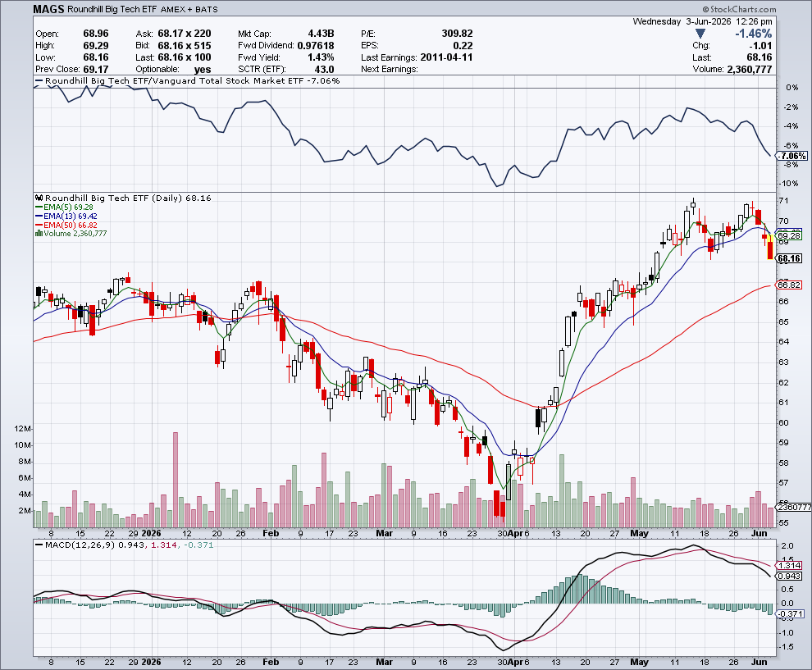Image resolution: width=812 pixels, height=670 pixels.
Task: Click the 2026 year label on price axis
Action: (x=151, y=533)
